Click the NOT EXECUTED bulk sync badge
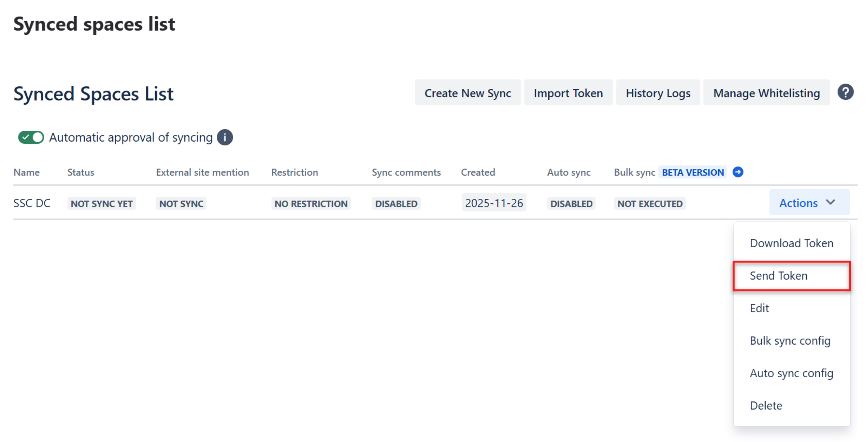Screen dimensions: 868x442 click(x=650, y=203)
